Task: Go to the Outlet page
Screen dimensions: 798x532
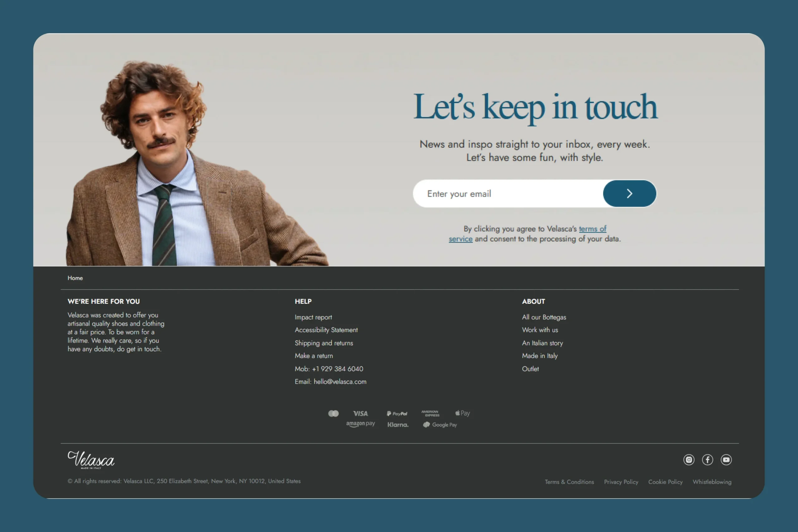Action: pyautogui.click(x=530, y=369)
